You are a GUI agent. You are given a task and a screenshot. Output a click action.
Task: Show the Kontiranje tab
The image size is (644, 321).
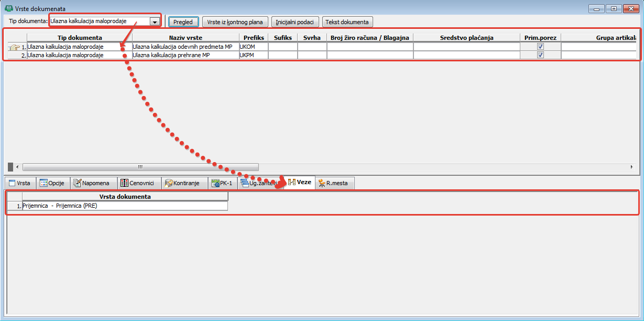(x=183, y=183)
